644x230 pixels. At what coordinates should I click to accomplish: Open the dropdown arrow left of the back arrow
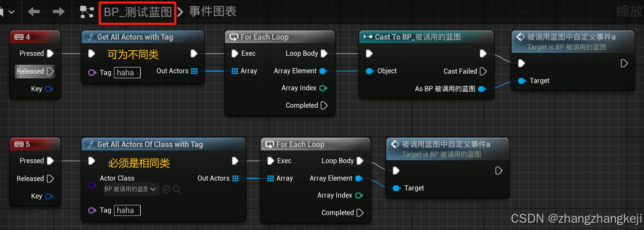click(12, 12)
